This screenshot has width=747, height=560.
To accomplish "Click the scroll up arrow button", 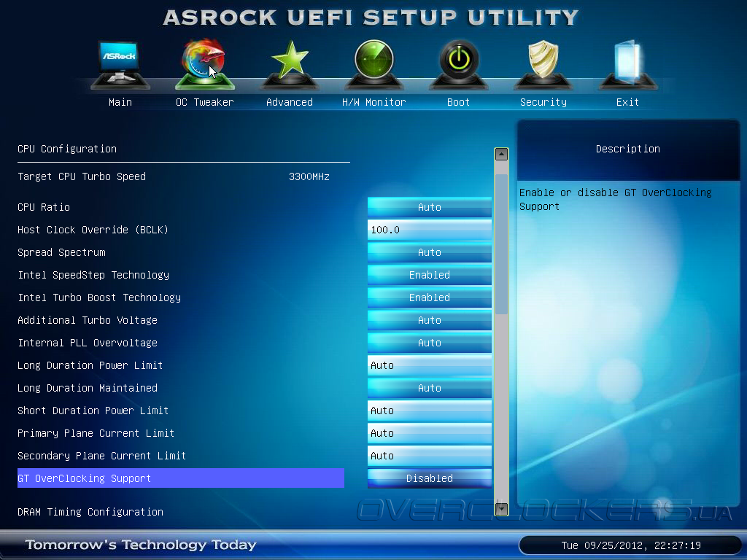I will click(x=501, y=155).
